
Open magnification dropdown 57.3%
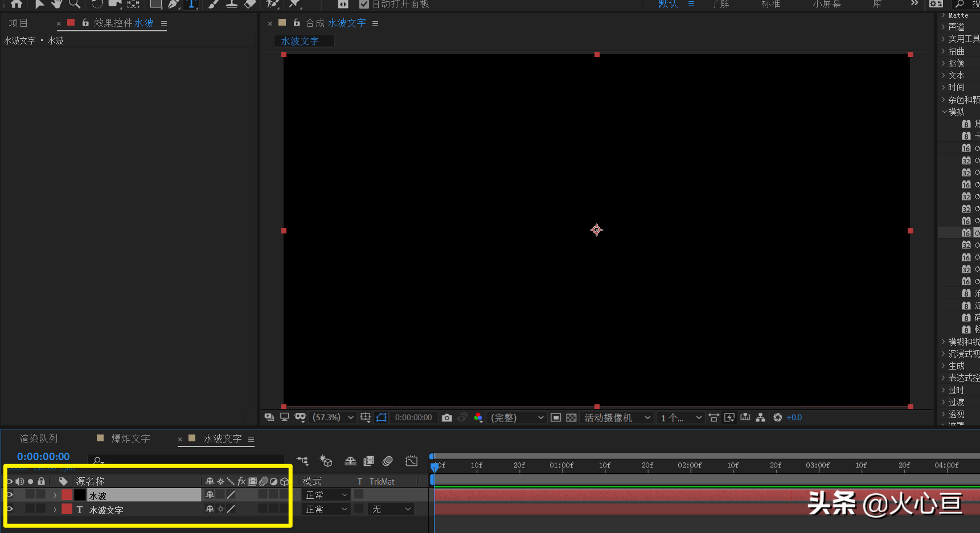click(x=333, y=418)
